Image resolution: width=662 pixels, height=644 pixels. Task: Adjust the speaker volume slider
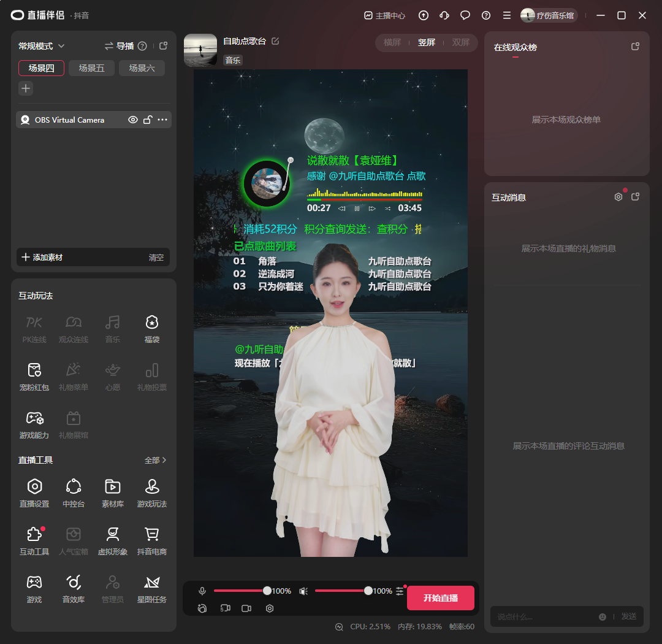pos(368,591)
